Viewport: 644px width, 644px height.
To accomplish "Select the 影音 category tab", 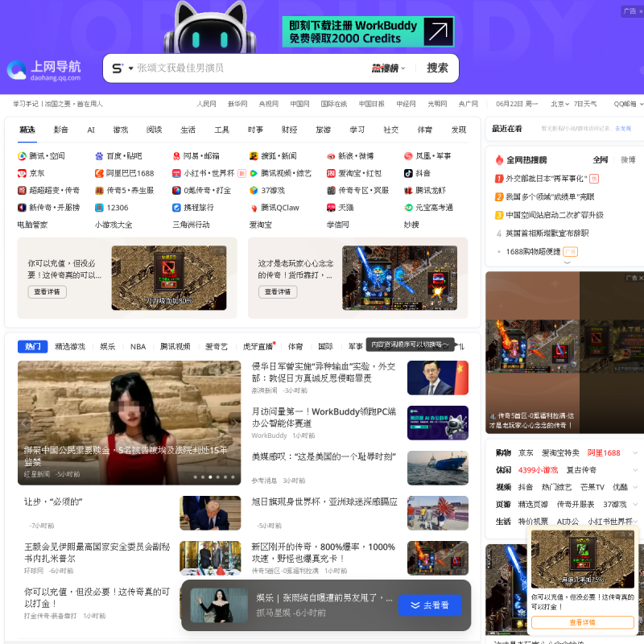I will (x=61, y=130).
